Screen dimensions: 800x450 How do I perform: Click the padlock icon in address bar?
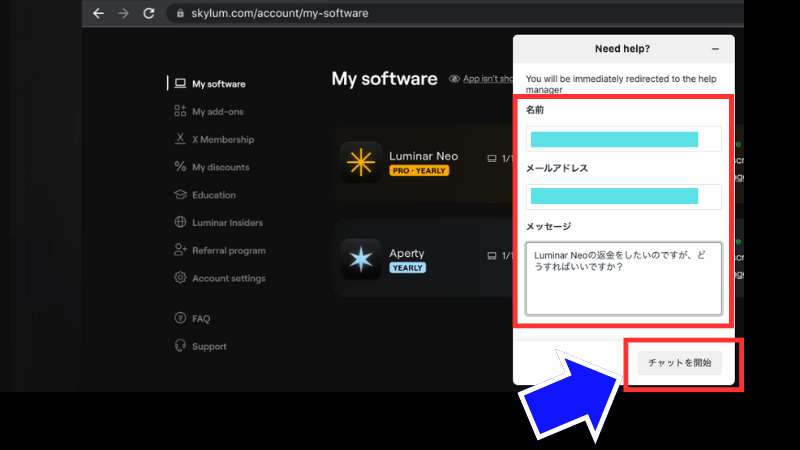coord(180,13)
